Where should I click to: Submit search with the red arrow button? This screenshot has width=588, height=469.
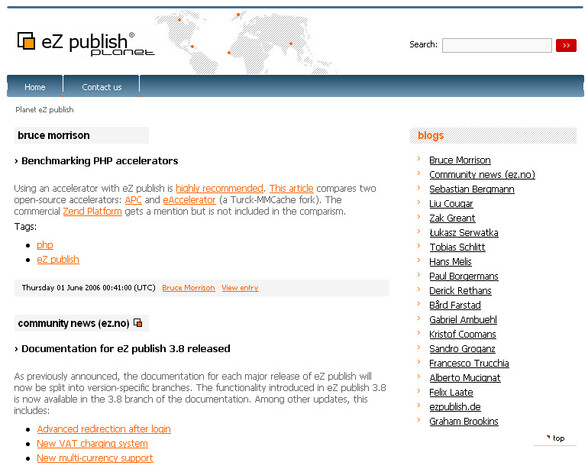coord(566,45)
